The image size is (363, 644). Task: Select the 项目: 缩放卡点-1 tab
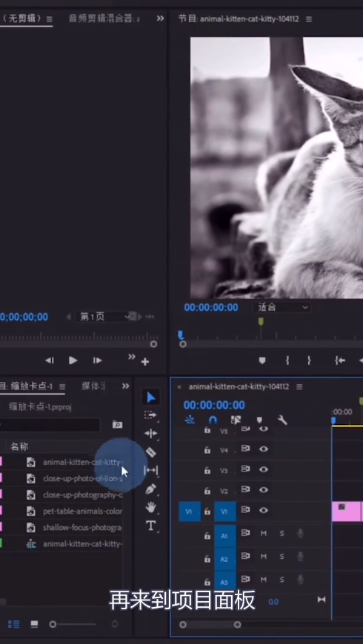(27, 386)
